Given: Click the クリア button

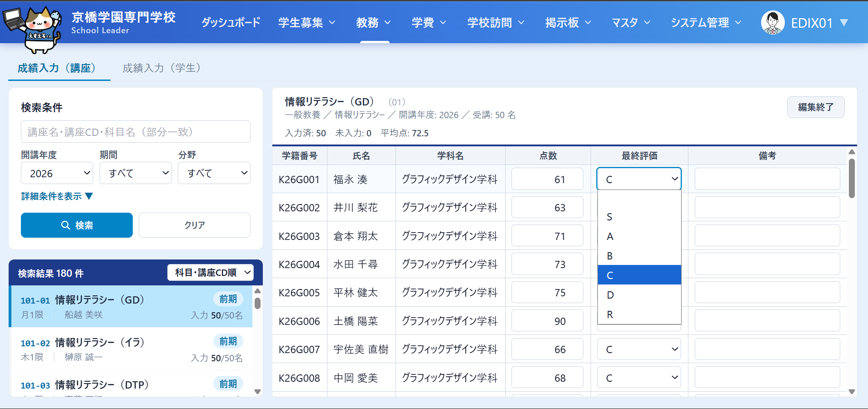Looking at the screenshot, I should click(x=195, y=225).
